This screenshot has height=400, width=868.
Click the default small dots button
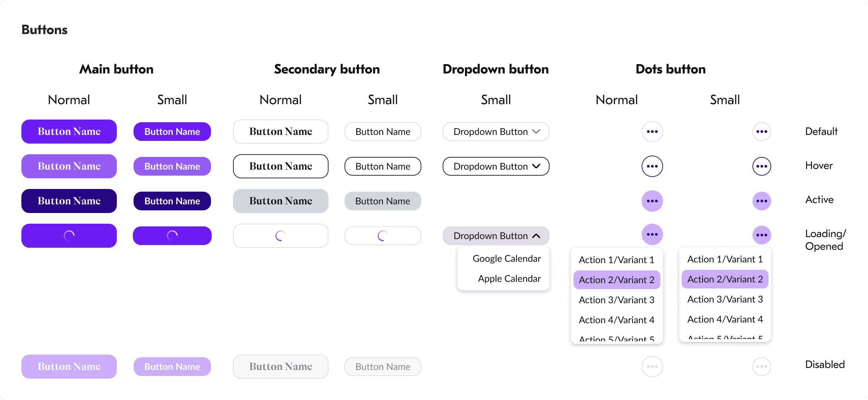tap(761, 132)
